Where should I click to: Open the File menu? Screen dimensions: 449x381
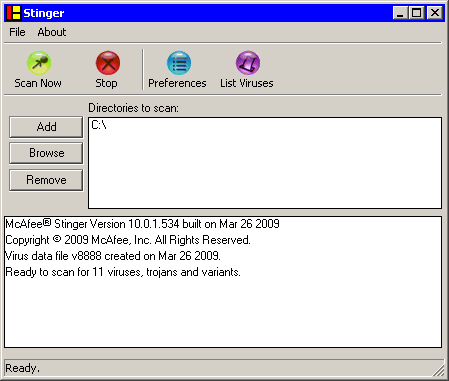click(x=17, y=32)
